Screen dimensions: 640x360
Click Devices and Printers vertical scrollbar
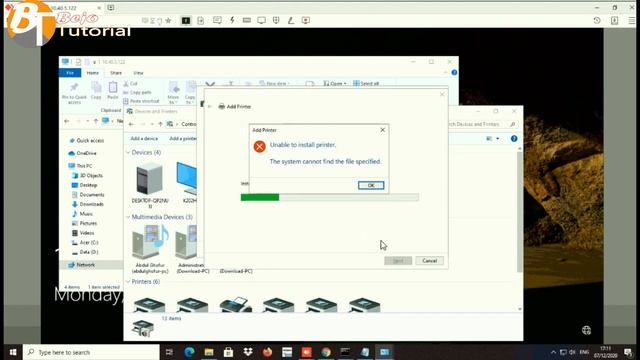[x=520, y=211]
